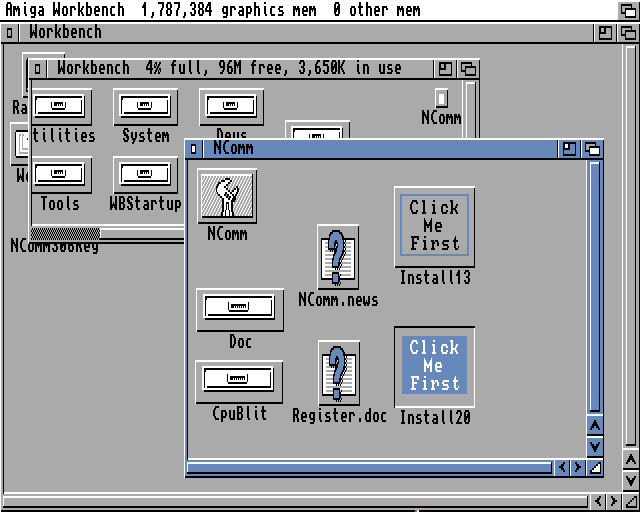
Task: Launch the Install13 Click Me First icon
Action: pos(434,227)
